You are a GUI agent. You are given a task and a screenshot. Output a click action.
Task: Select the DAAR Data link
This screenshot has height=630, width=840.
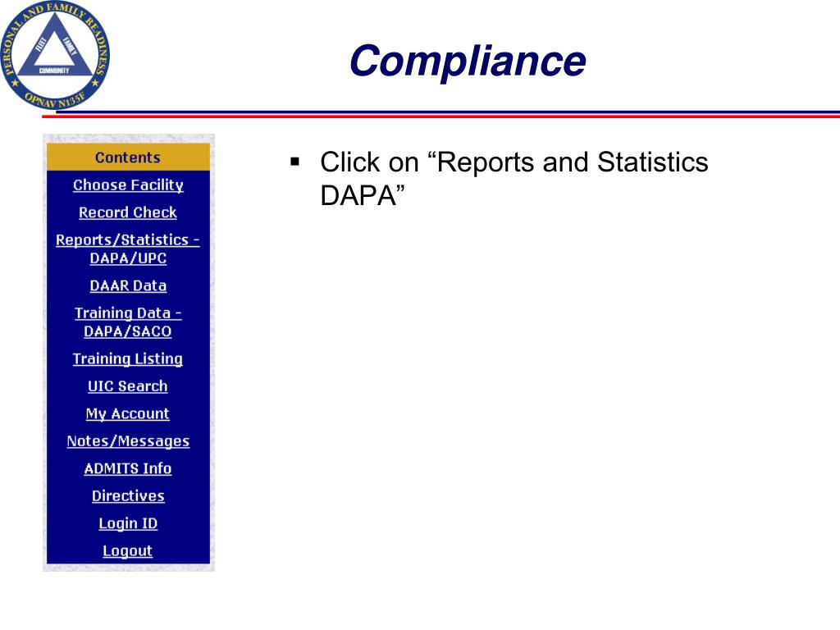(128, 285)
